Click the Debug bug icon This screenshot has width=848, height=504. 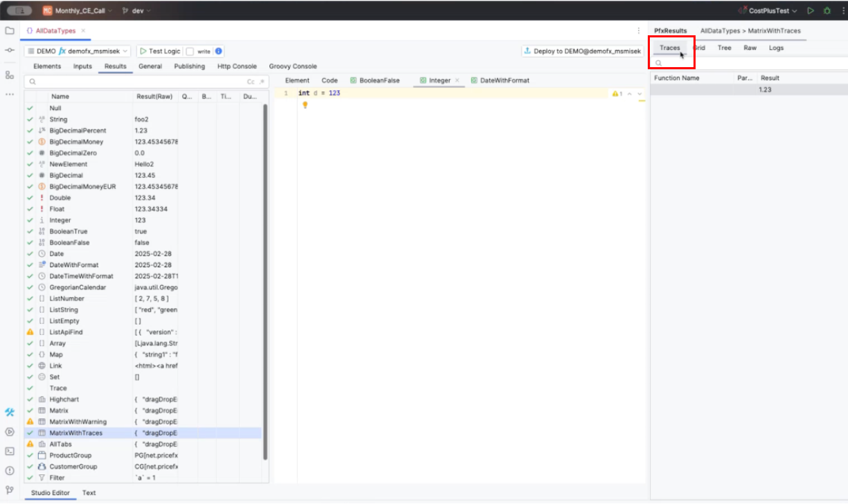click(x=827, y=11)
